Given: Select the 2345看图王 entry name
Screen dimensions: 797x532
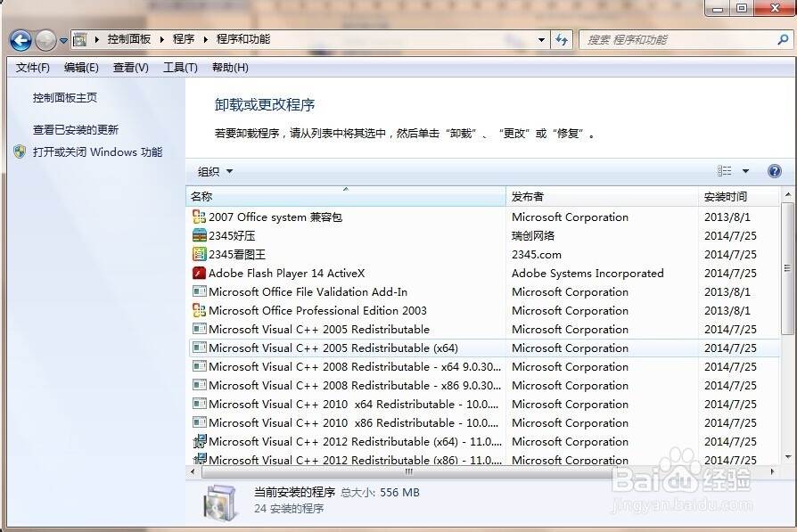Looking at the screenshot, I should coord(237,255).
